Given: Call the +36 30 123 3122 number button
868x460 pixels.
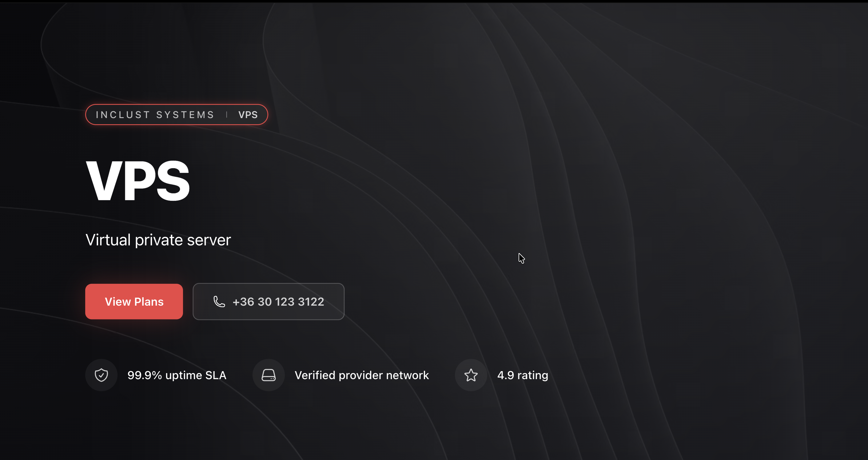Looking at the screenshot, I should (268, 301).
